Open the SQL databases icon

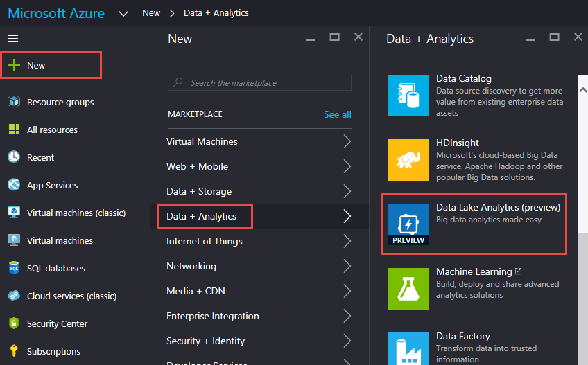point(14,268)
